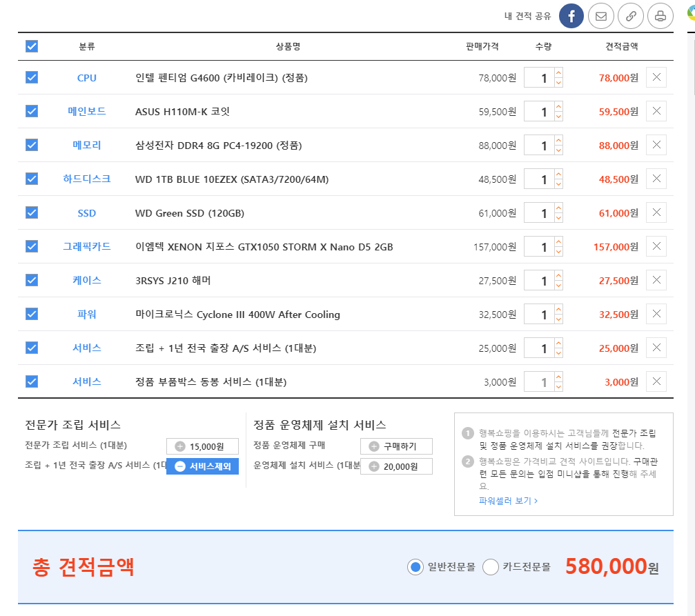Click product name 3RSYS J210 해머
The width and height of the screenshot is (695, 616).
click(x=173, y=281)
